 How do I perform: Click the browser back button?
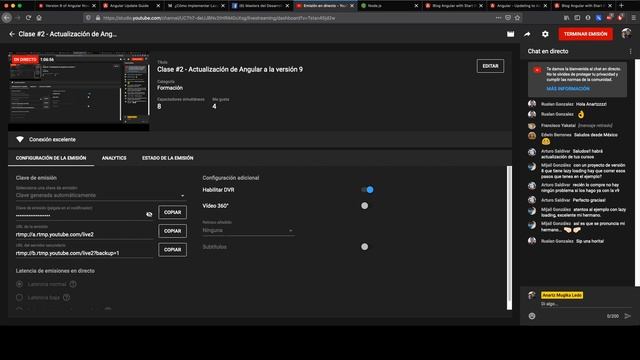[x=7, y=18]
